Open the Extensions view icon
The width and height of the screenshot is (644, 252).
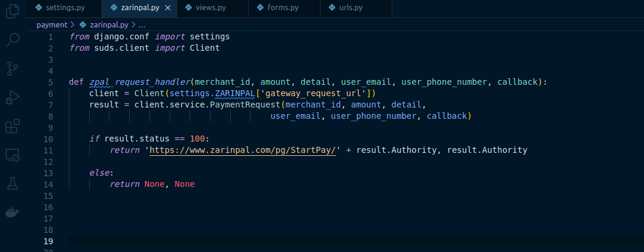13,127
